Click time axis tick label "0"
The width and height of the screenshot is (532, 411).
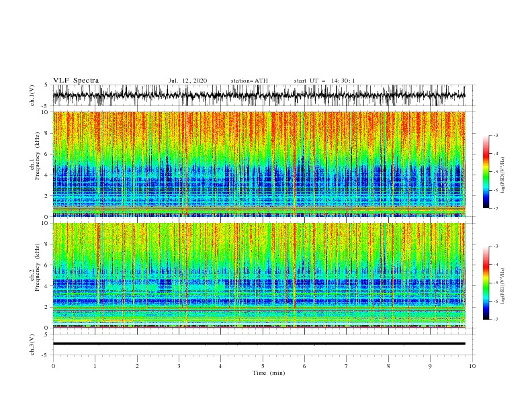(53, 366)
